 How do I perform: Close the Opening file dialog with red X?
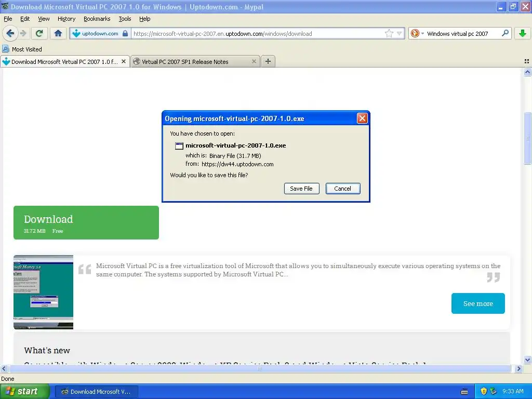pyautogui.click(x=362, y=118)
